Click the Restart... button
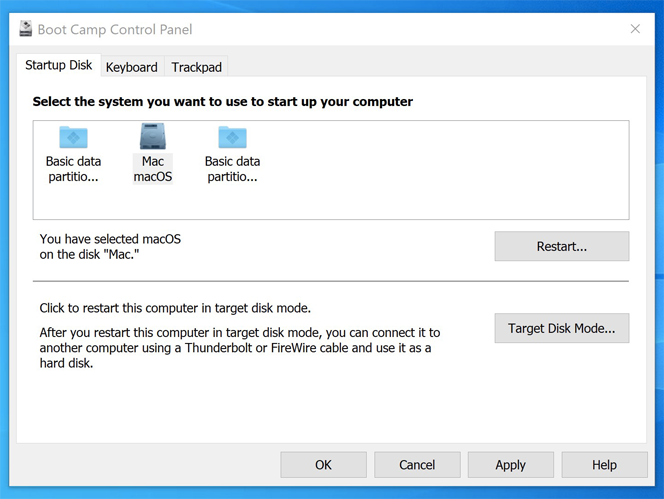Image resolution: width=664 pixels, height=499 pixels. click(x=562, y=246)
